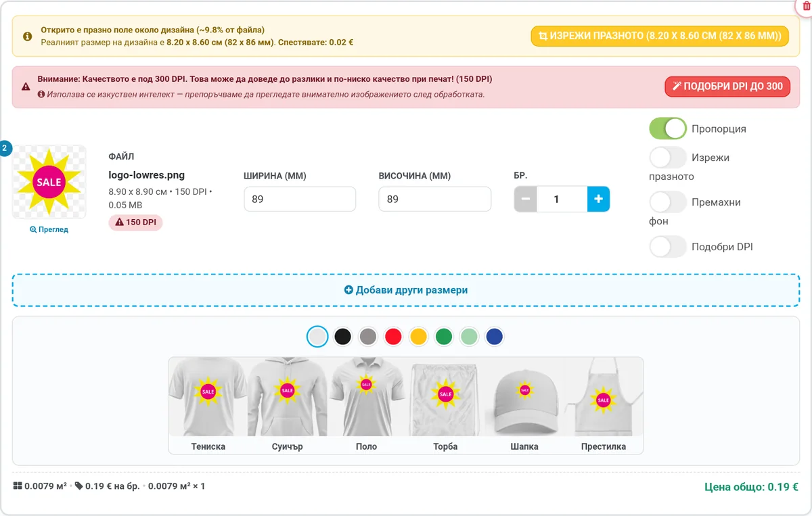
Task: Click the info icon in yellow notice
Action: [27, 37]
